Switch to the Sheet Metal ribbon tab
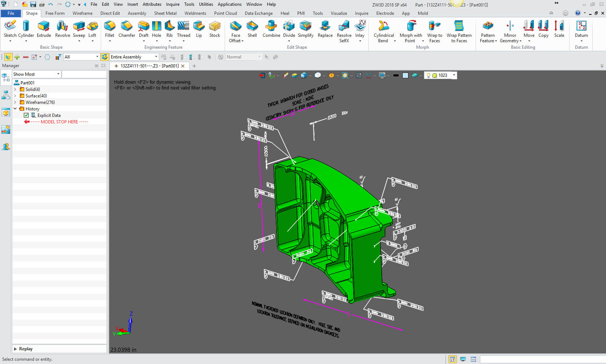Viewport: 606px width, 364px height. tap(165, 13)
